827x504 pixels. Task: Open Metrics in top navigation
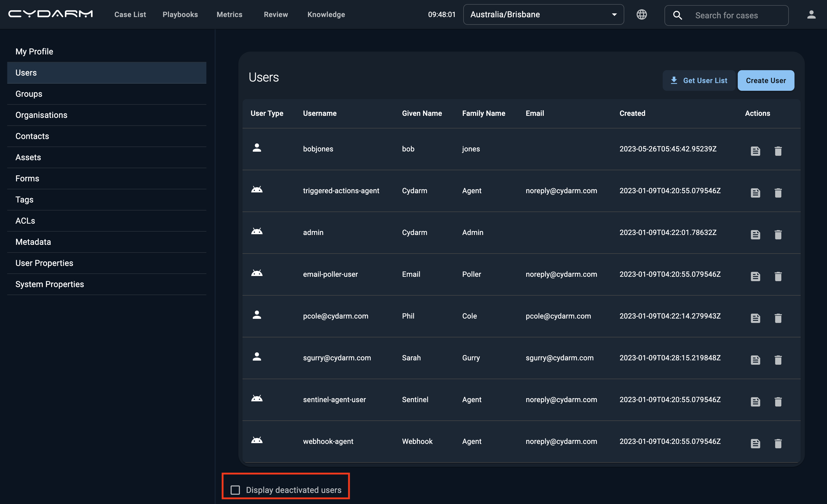230,14
